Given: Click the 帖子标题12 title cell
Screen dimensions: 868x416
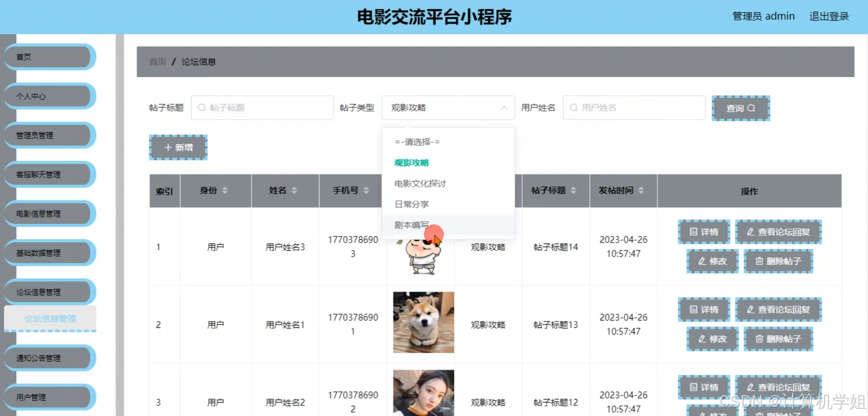Looking at the screenshot, I should 556,402.
